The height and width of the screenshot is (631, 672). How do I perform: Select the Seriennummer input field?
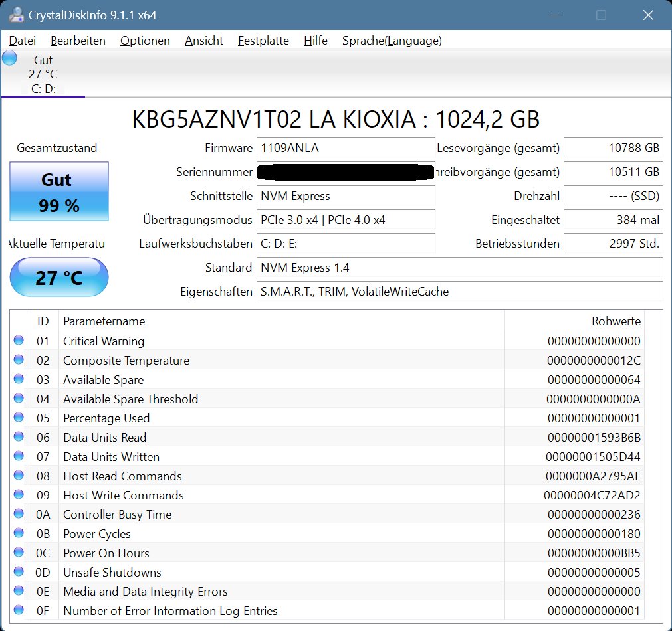tap(346, 171)
